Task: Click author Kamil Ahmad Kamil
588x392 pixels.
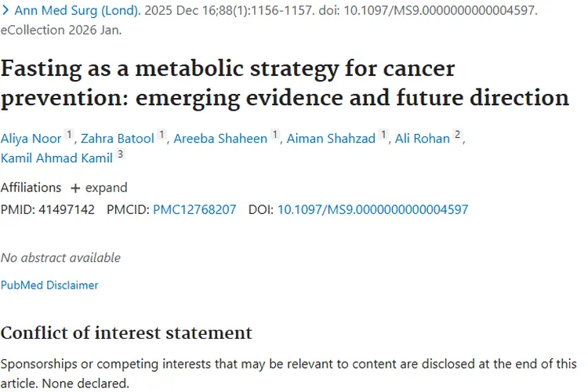Action: click(56, 158)
